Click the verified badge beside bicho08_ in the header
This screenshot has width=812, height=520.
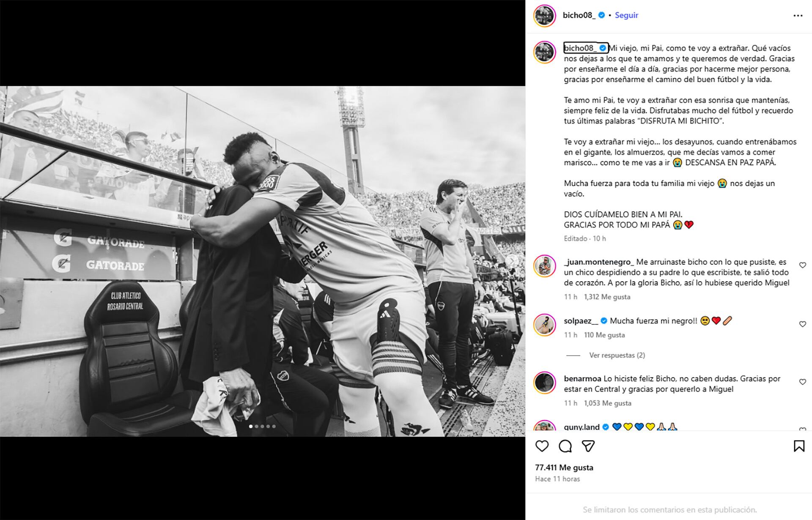tap(601, 15)
